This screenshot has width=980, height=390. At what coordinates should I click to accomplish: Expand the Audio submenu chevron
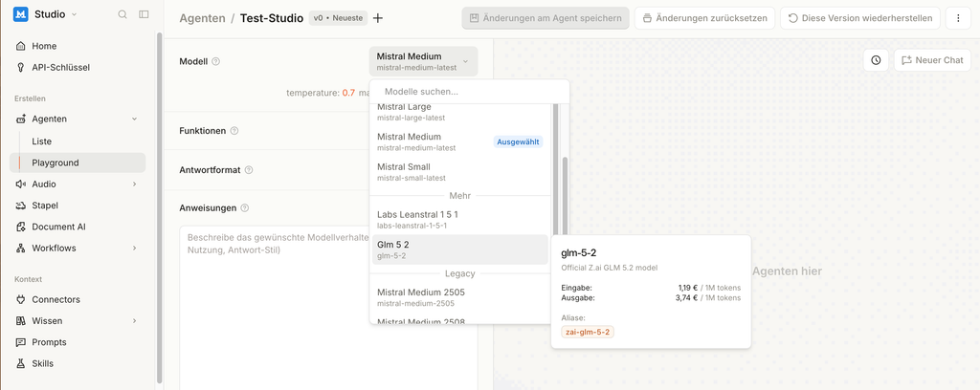[x=134, y=184]
